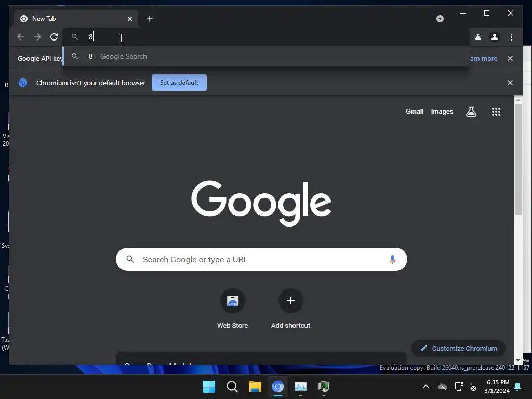532x399 pixels.
Task: Open the performance monitor taskbar app
Action: coord(301,387)
